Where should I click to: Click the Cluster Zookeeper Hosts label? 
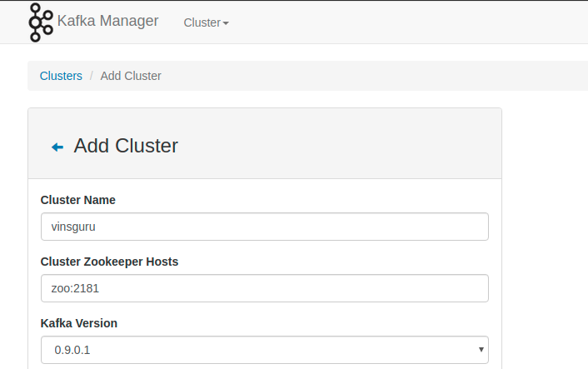point(109,262)
